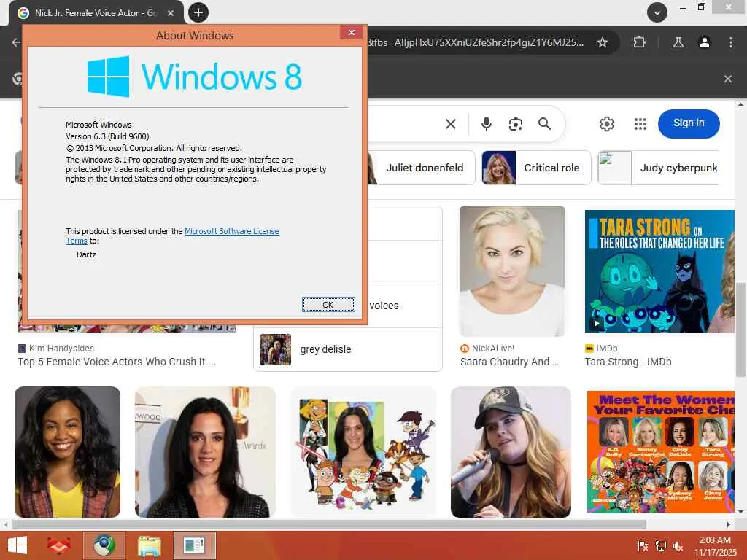747x560 pixels.
Task: Clear the Google search box text
Action: (x=451, y=124)
